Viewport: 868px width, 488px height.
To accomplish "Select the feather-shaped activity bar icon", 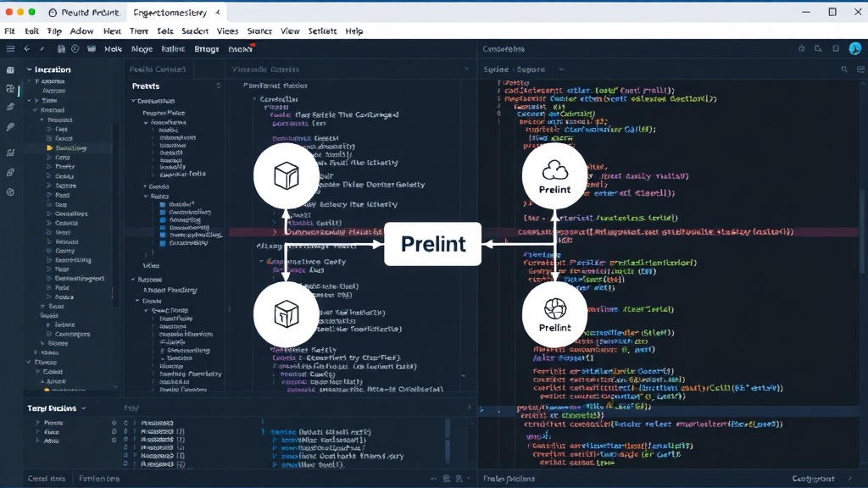I will pyautogui.click(x=10, y=127).
